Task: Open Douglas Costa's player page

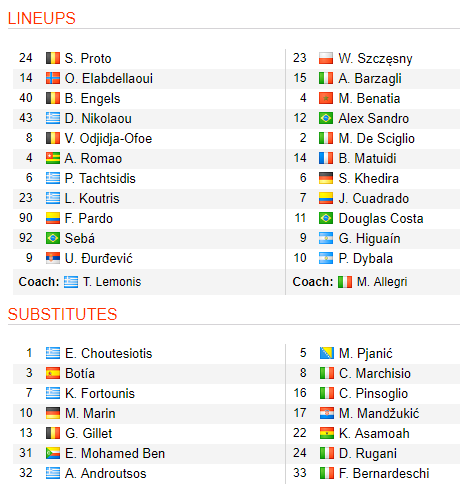Action: (381, 218)
